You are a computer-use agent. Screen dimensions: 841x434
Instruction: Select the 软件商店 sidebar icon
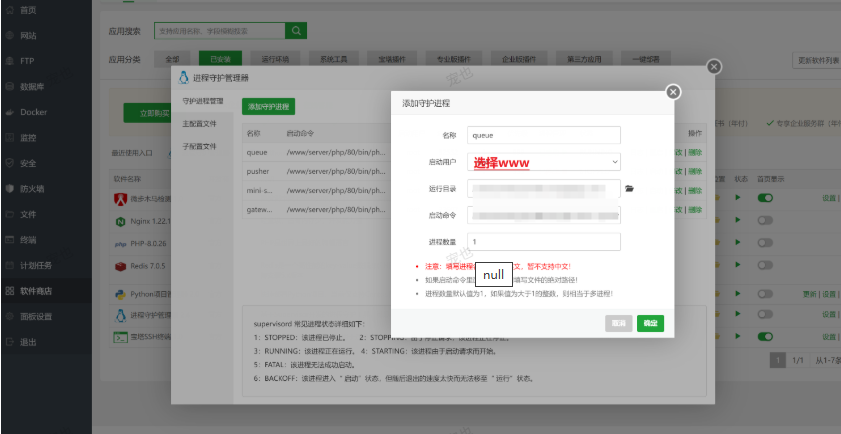10,291
